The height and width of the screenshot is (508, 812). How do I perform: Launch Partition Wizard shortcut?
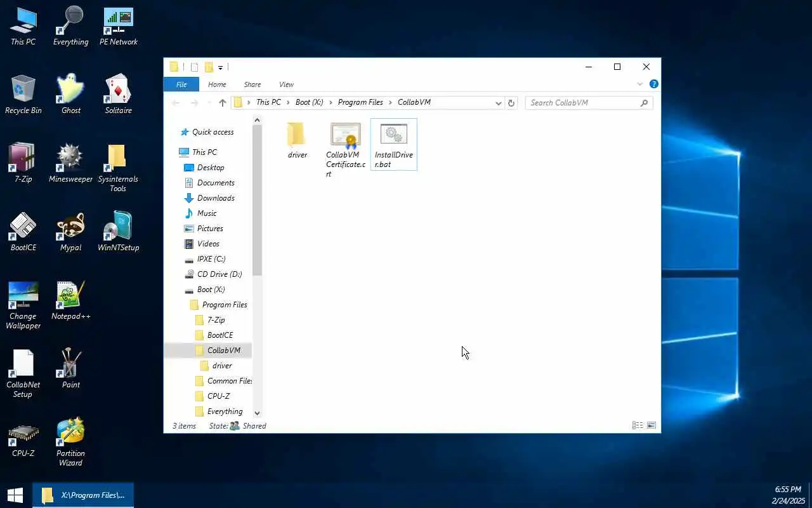tap(70, 443)
